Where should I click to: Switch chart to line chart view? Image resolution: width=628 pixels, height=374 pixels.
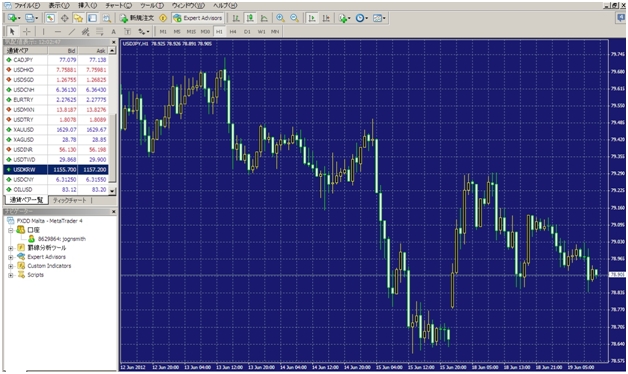click(x=264, y=18)
